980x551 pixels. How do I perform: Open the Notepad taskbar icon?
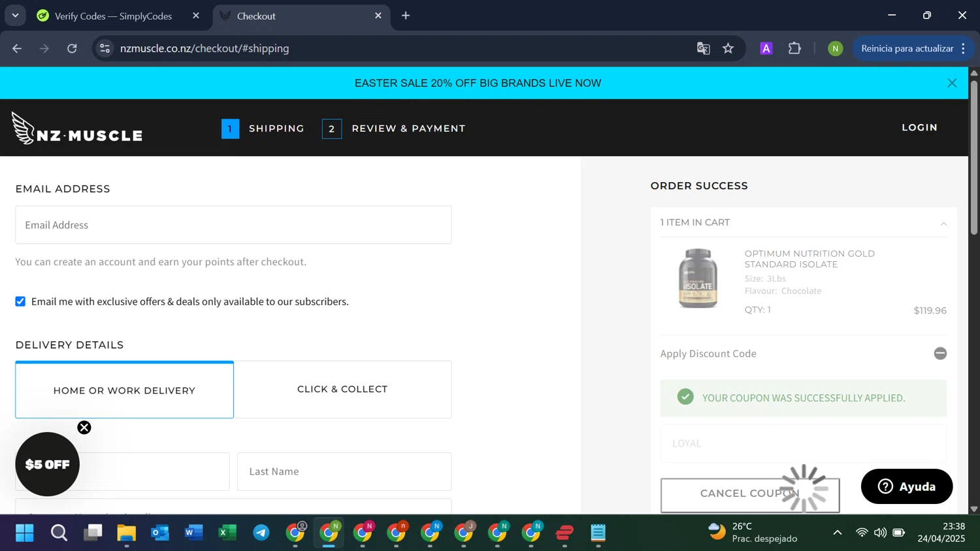click(x=598, y=533)
